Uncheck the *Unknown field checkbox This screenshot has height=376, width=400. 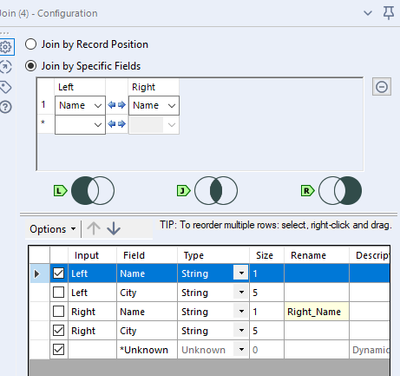59,349
